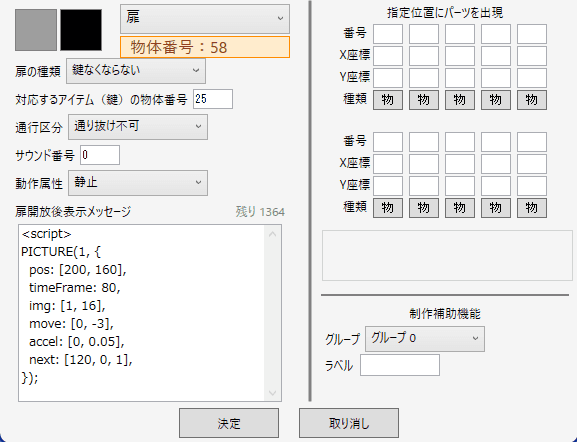Open the 扉の種類 dropdown
The image size is (577, 442).
(x=136, y=71)
